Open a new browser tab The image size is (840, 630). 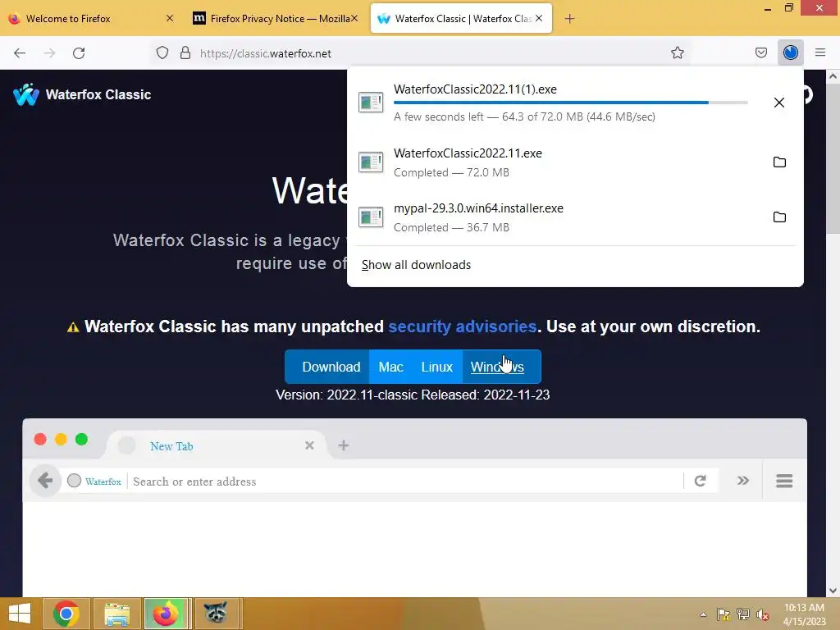(x=569, y=19)
